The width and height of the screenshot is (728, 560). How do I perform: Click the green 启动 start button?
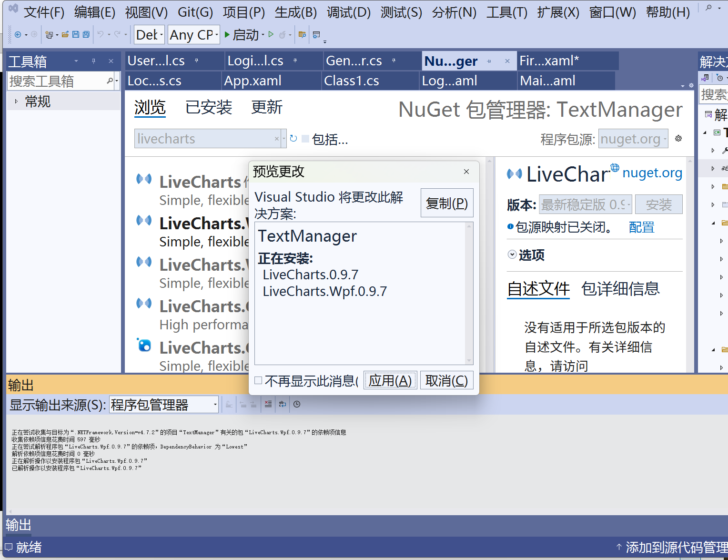(x=242, y=35)
